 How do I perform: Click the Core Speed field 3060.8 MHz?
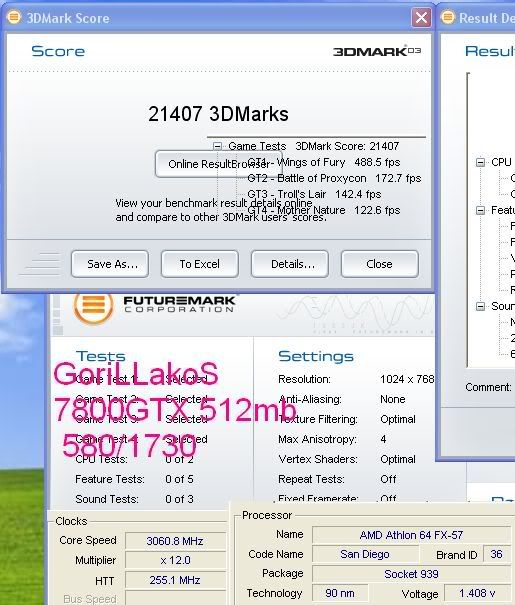(176, 541)
